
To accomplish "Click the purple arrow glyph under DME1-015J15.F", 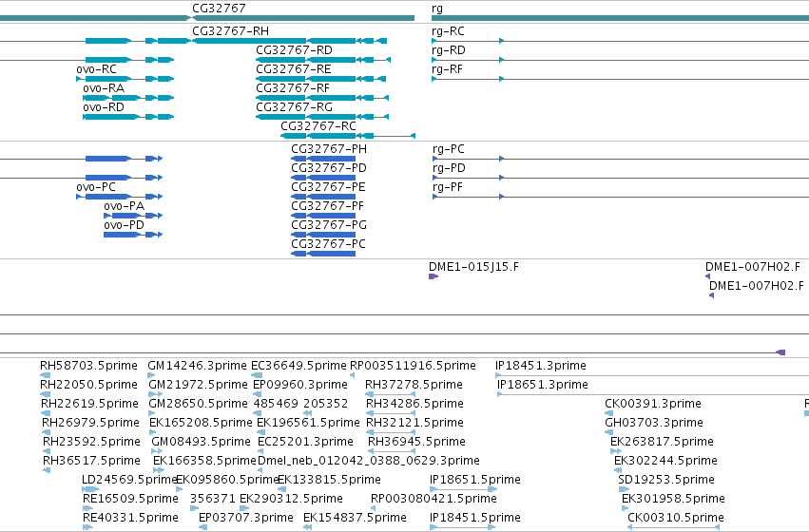I will [433, 276].
